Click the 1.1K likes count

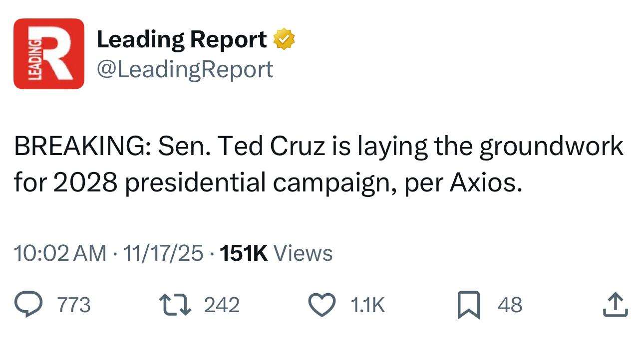click(368, 305)
